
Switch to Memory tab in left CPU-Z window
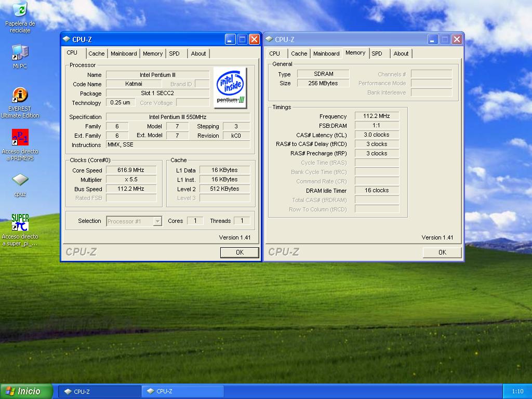click(152, 54)
